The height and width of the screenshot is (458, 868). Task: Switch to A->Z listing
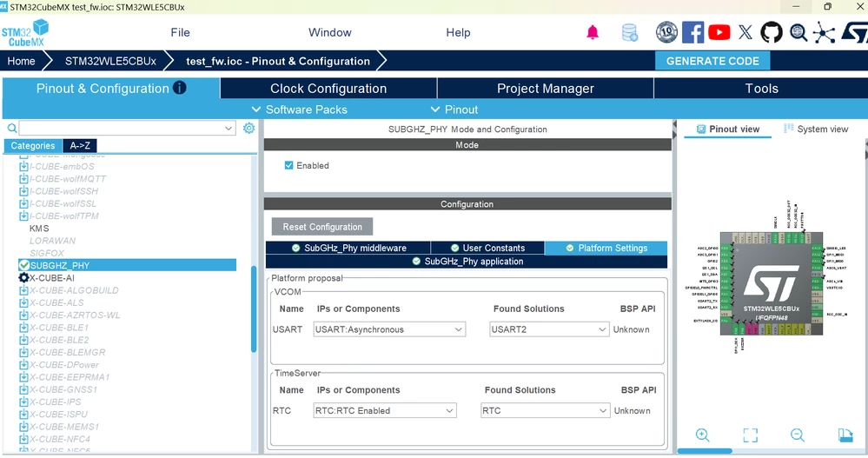tap(80, 146)
